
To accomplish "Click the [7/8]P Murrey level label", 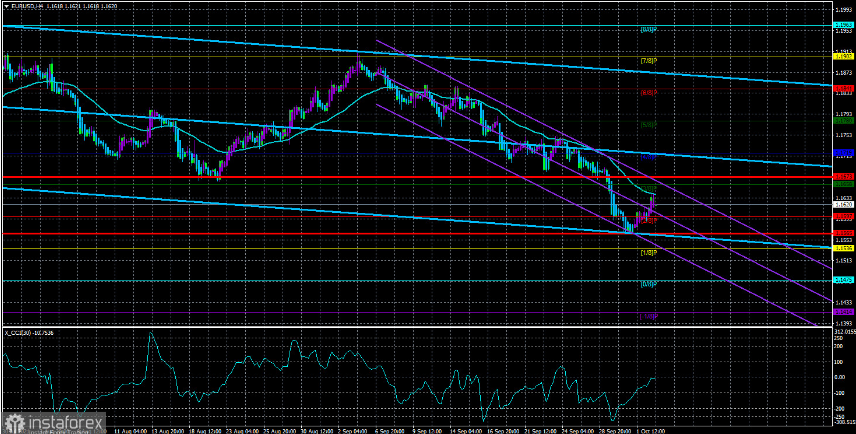I will coord(648,61).
